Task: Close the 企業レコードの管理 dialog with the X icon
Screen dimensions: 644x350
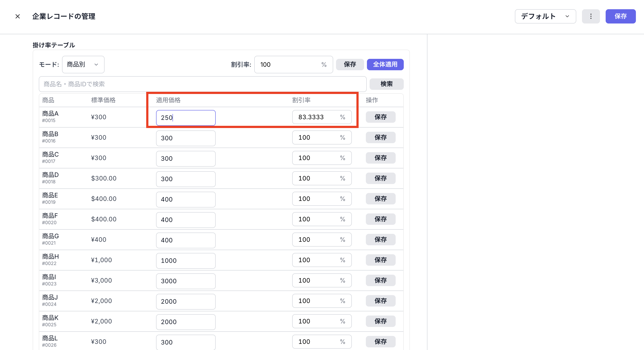Action: [x=18, y=16]
